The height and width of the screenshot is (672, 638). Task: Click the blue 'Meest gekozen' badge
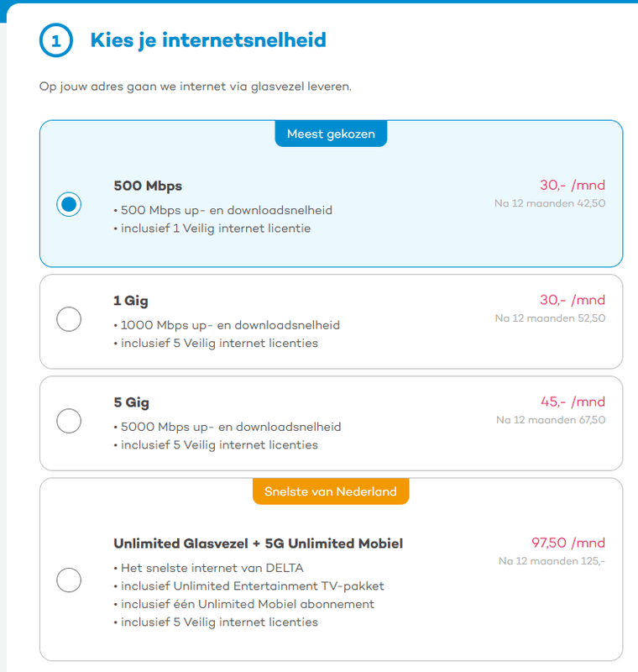click(x=330, y=133)
